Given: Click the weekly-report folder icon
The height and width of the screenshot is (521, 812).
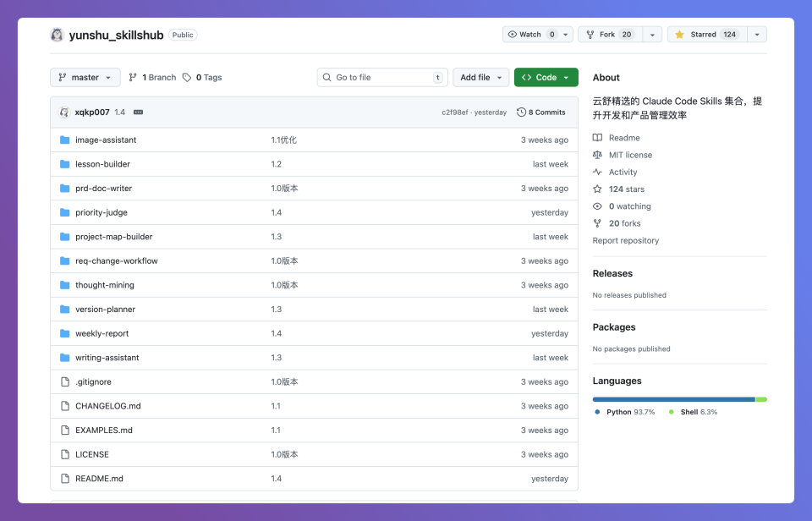Looking at the screenshot, I should point(65,333).
